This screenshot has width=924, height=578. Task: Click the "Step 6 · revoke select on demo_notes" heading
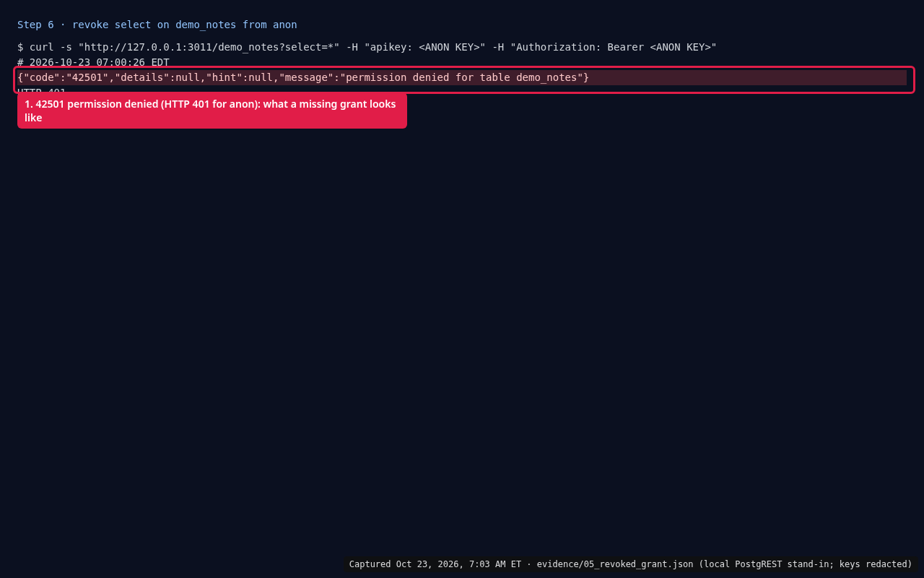click(157, 25)
